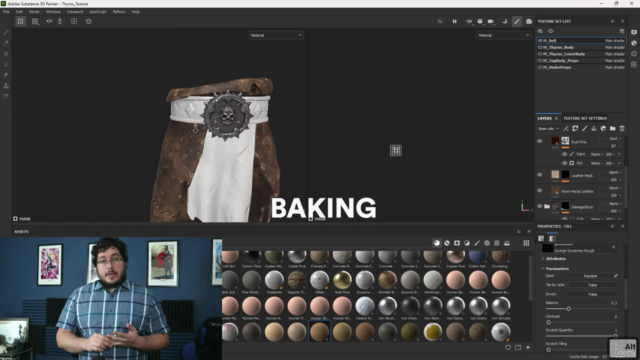Image resolution: width=640 pixels, height=360 pixels.
Task: Click the Add effect wand icon in Layers
Action: [x=566, y=129]
